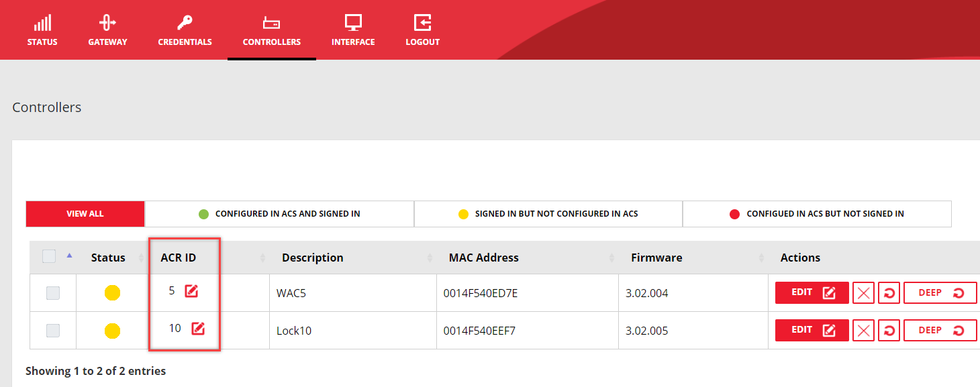Select the header select-all checkbox
Image resolution: width=980 pixels, height=387 pixels.
48,256
